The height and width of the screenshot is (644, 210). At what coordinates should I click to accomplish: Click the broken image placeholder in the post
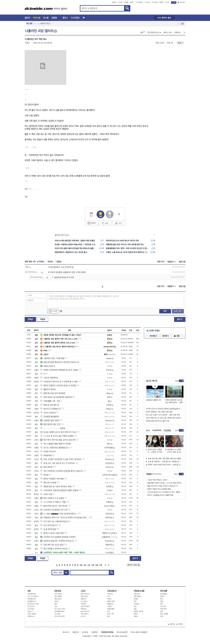[x=45, y=67]
